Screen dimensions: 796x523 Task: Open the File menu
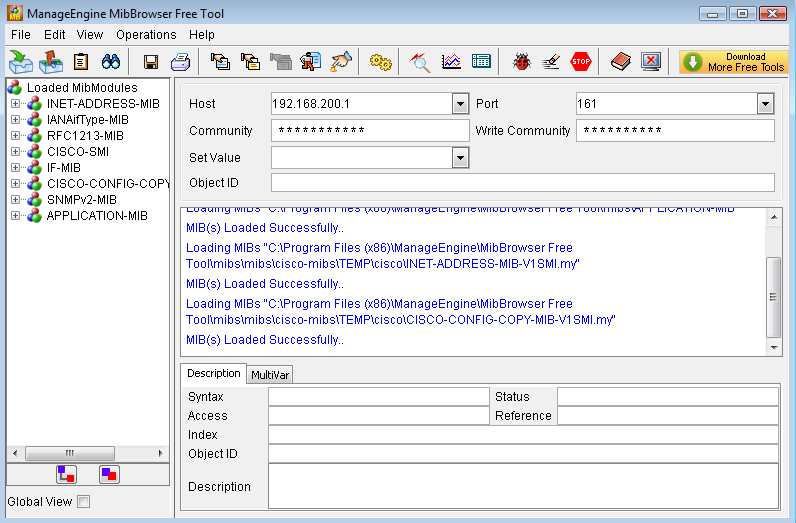[x=21, y=35]
